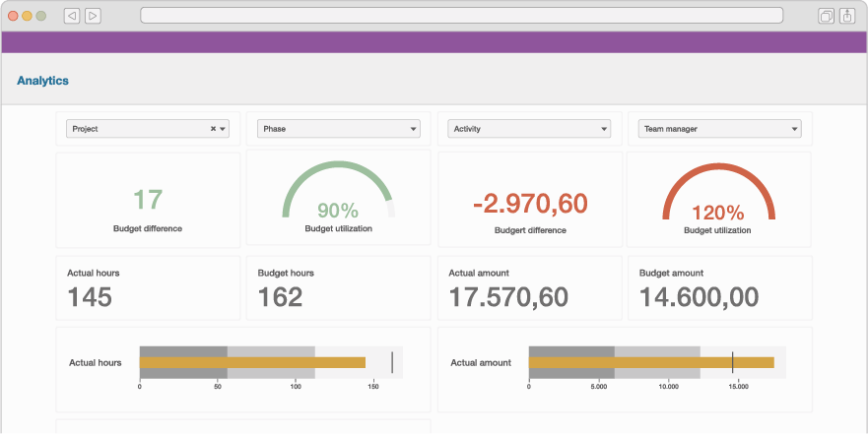Focus the browser address bar
This screenshot has height=434, width=868.
[461, 16]
